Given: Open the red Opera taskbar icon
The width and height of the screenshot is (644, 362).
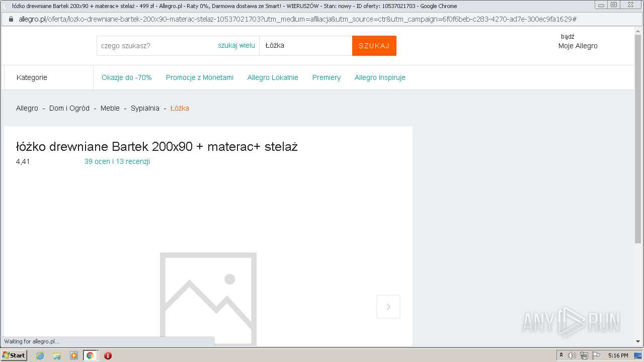Looking at the screenshot, I should point(108,355).
